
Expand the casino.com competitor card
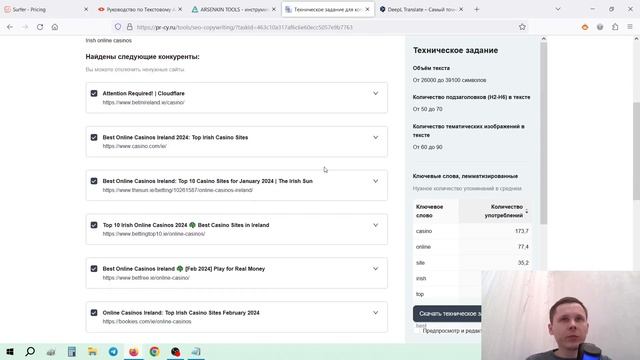point(375,137)
